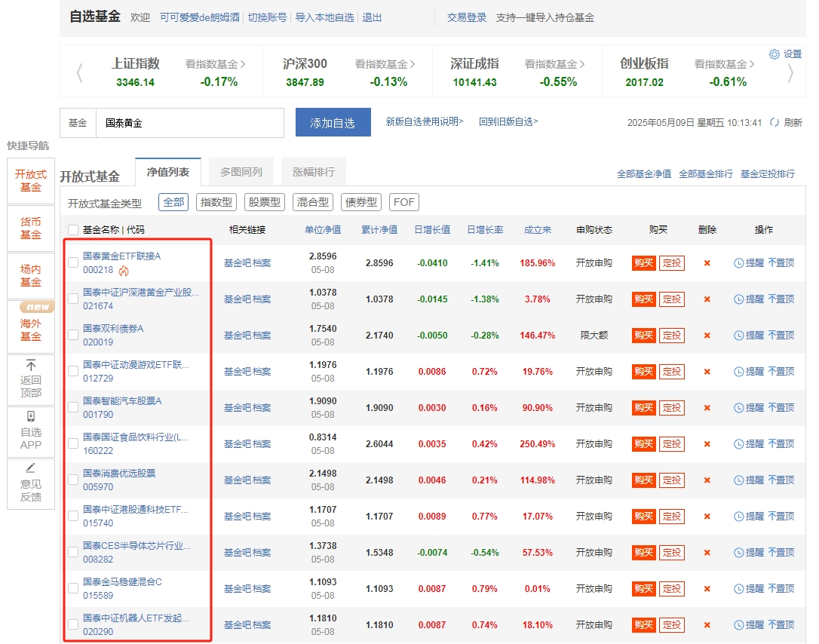The height and width of the screenshot is (644, 819).
Task: Click the refresh 刷新 icon
Action: [775, 123]
